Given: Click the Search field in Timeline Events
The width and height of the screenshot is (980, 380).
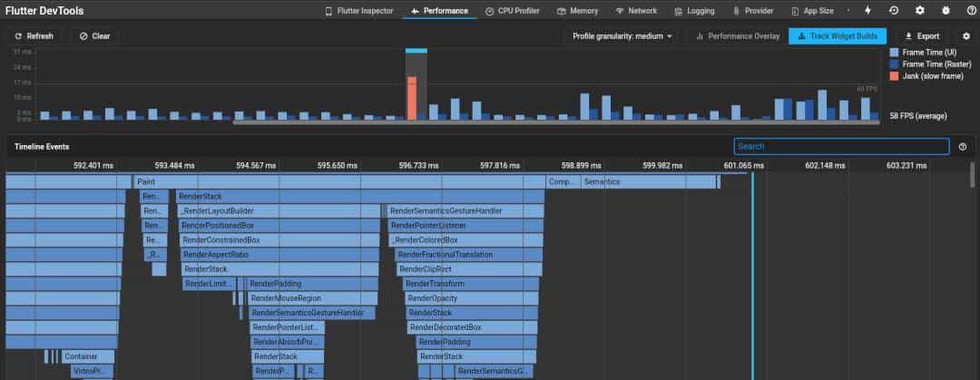Looking at the screenshot, I should (841, 146).
